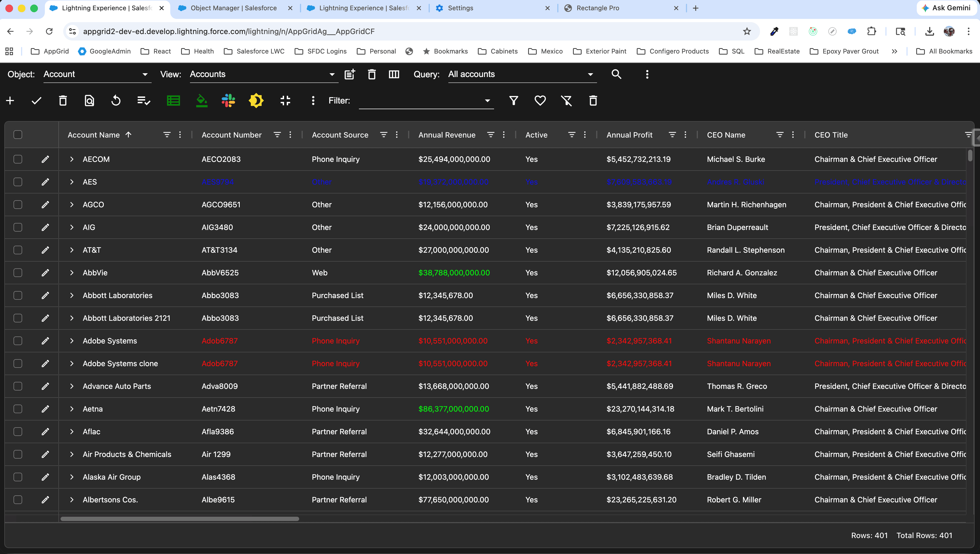980x554 pixels.
Task: Click the green table list view icon
Action: pyautogui.click(x=174, y=101)
